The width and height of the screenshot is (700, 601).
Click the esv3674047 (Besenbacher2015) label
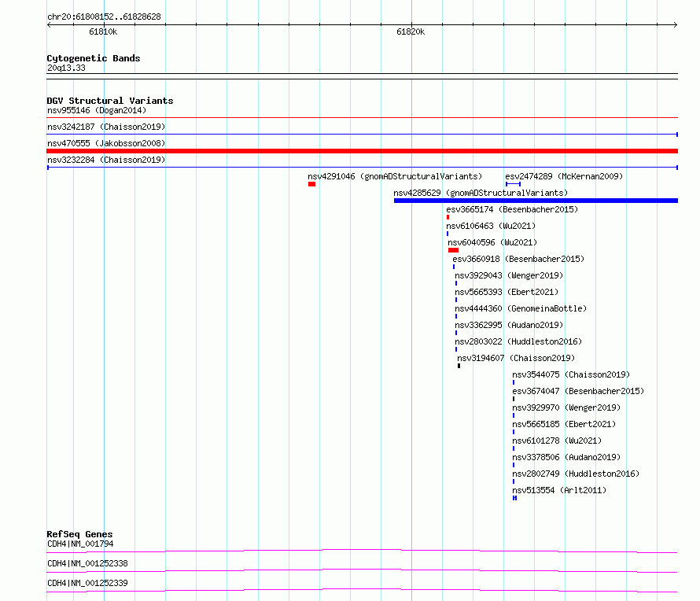578,391
